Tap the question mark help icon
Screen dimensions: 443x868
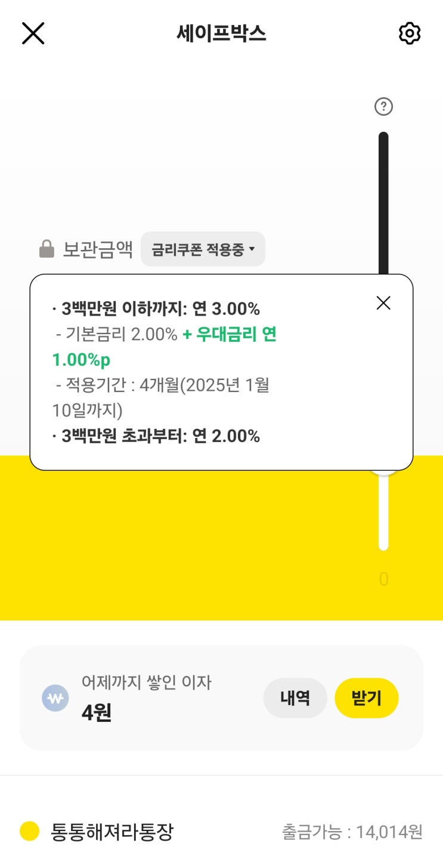click(383, 107)
